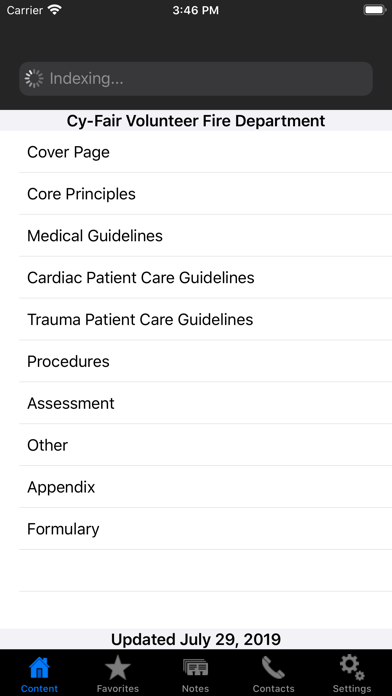The image size is (392, 696).
Task: Tap the Wi-Fi icon in status bar
Action: [x=55, y=10]
